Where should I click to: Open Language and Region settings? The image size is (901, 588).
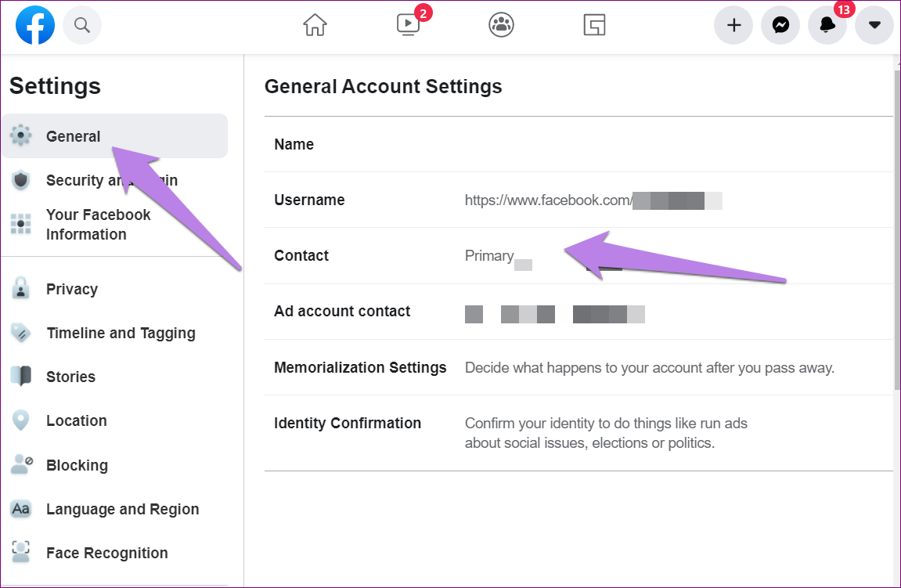coord(122,509)
